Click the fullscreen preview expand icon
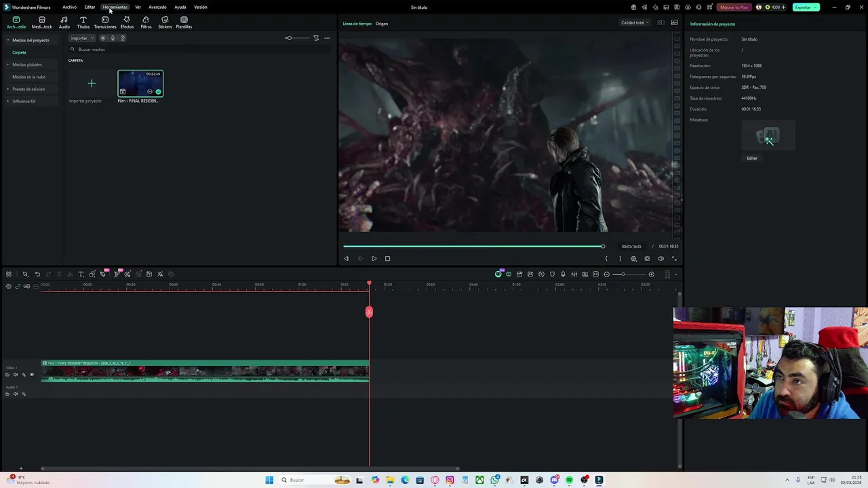Image resolution: width=868 pixels, height=488 pixels. [x=674, y=258]
